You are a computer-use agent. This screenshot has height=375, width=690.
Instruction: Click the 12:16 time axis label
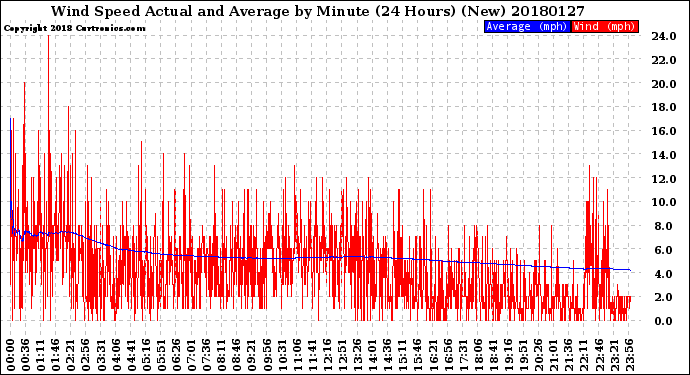click(x=327, y=355)
